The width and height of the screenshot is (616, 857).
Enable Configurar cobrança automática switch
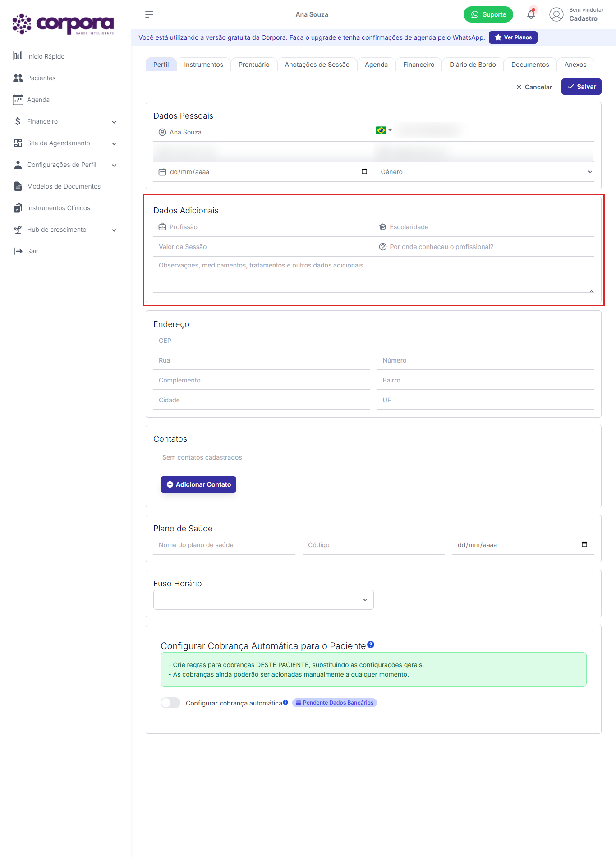click(x=170, y=703)
